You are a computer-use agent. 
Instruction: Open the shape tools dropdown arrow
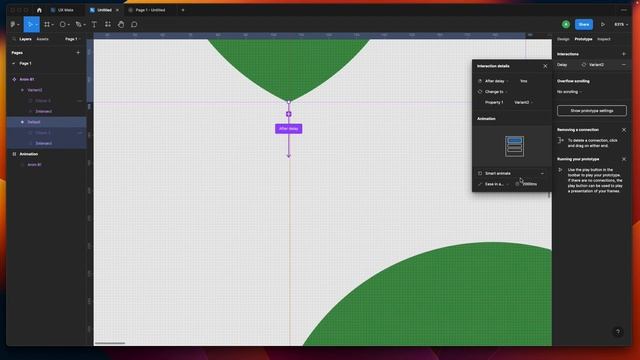click(69, 25)
